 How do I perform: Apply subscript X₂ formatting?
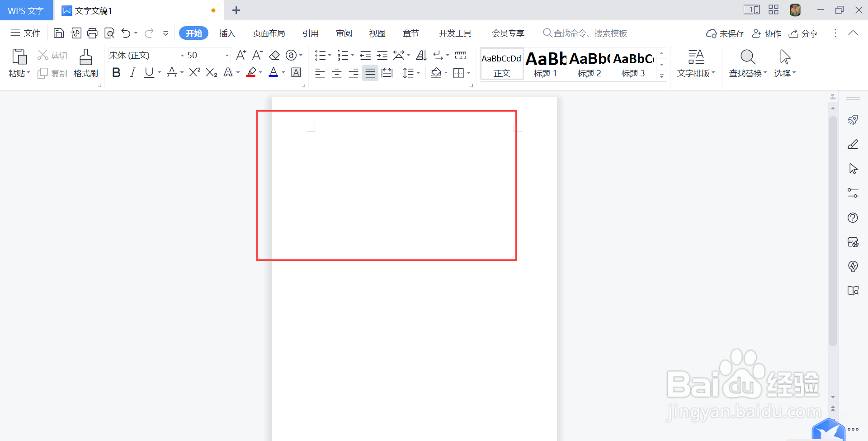pyautogui.click(x=212, y=72)
